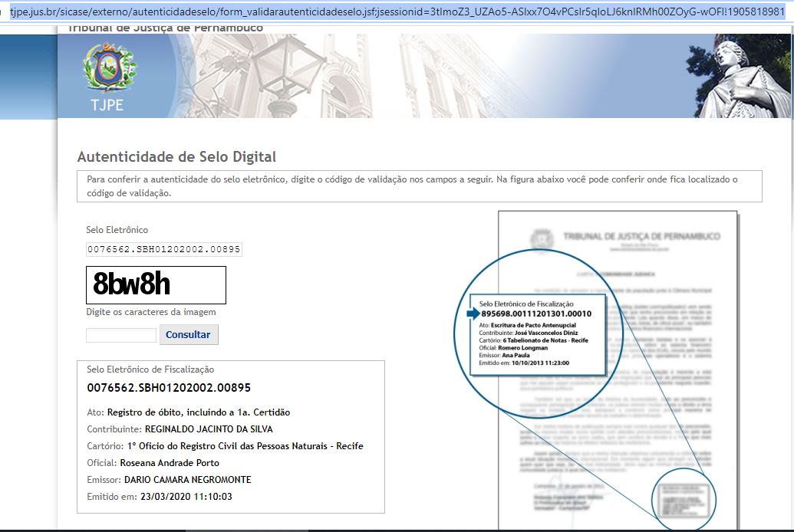Click the TJPE text under the logo
Screen dimensions: 794x532
tap(107, 105)
